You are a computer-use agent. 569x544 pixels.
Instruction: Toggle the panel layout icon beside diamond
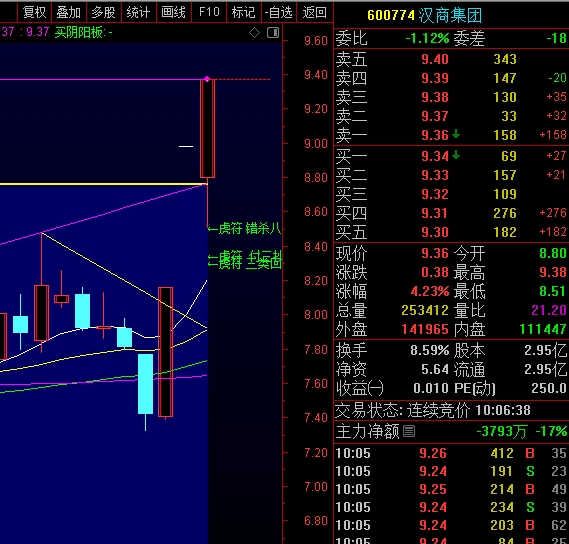tap(273, 33)
